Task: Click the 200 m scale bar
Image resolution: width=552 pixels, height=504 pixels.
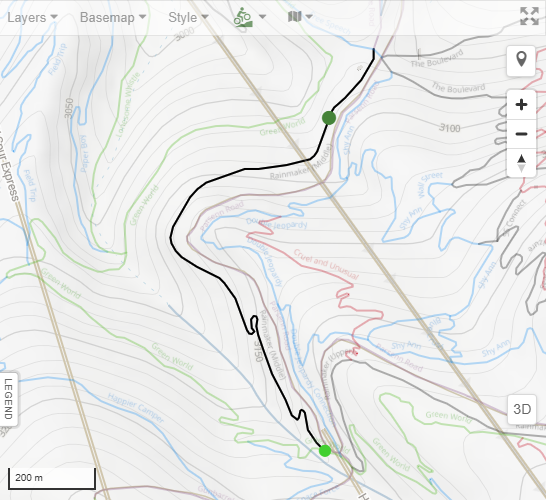Action: point(52,478)
